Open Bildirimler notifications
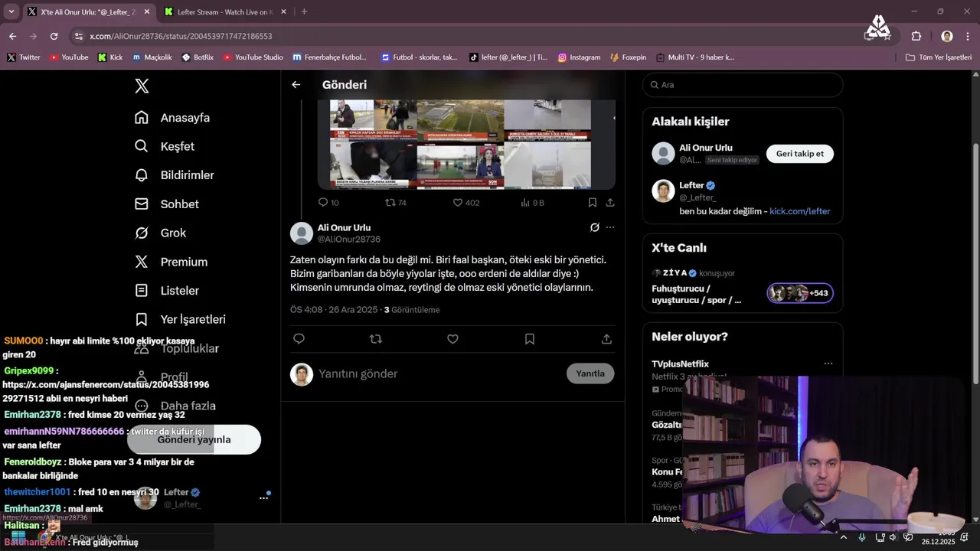This screenshot has width=980, height=551. coord(175,175)
